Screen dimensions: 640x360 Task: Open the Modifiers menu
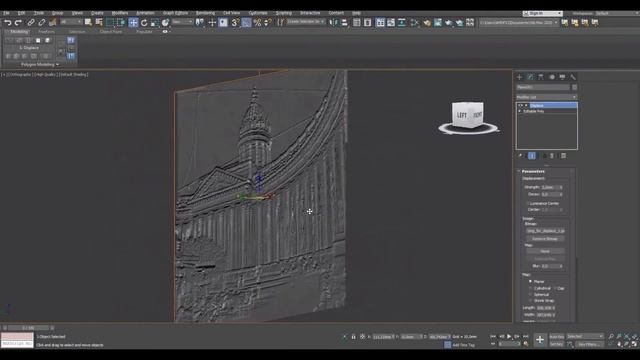120,13
